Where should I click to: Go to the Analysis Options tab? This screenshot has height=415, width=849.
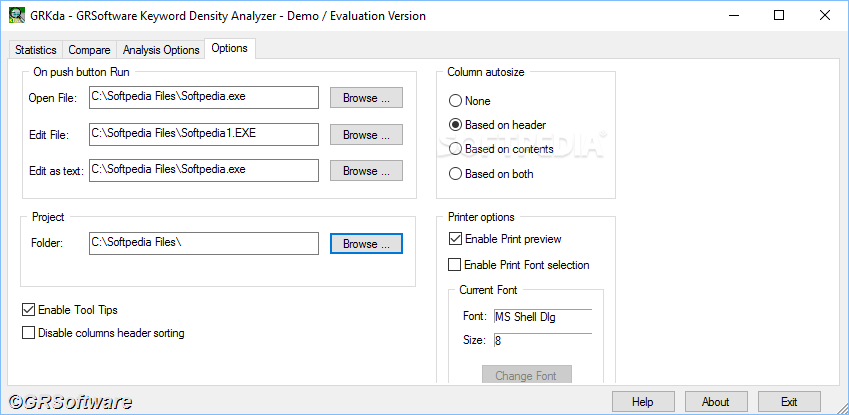click(x=161, y=50)
